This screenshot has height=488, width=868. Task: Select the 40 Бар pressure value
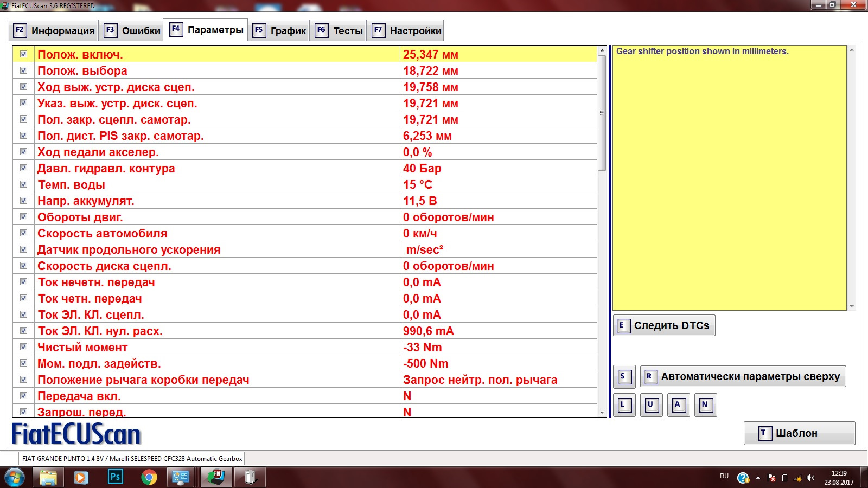click(x=422, y=168)
